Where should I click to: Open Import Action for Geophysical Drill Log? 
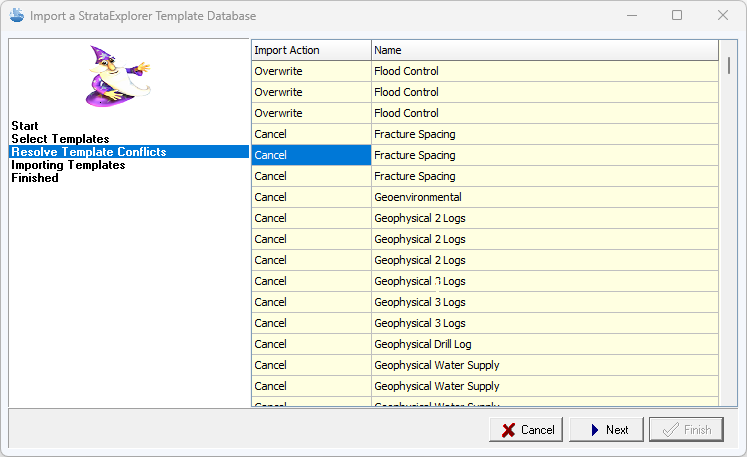[x=310, y=344]
